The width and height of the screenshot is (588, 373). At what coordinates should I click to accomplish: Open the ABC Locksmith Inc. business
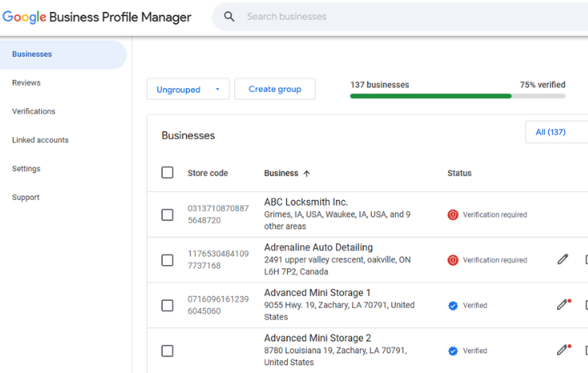[306, 202]
